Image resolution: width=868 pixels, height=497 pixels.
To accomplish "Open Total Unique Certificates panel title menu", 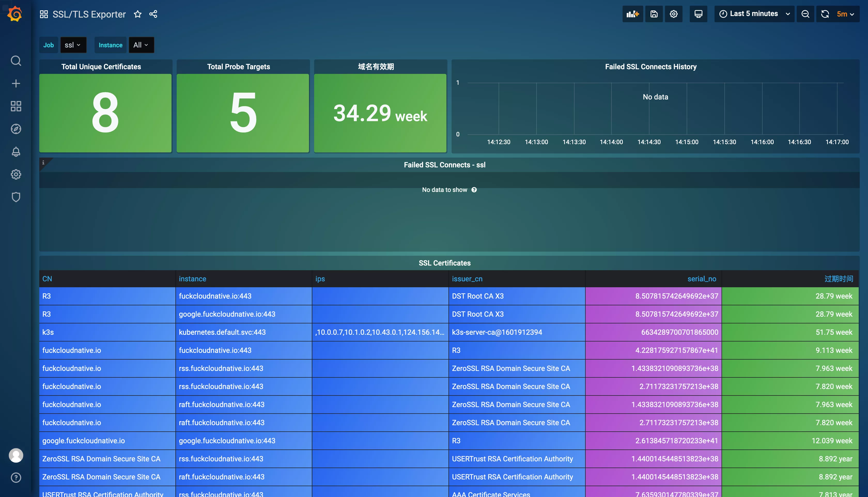I will tap(101, 67).
